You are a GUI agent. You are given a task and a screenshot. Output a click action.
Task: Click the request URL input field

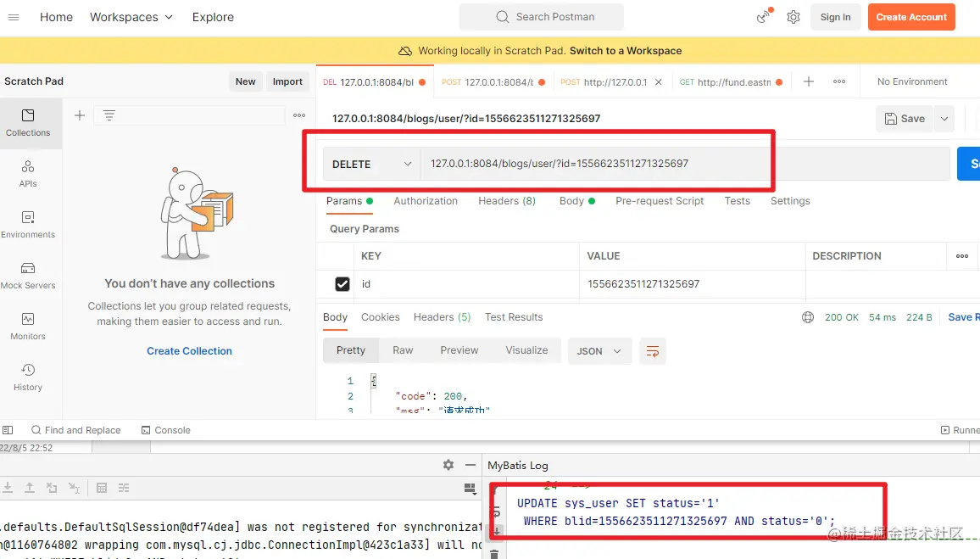[x=685, y=164]
